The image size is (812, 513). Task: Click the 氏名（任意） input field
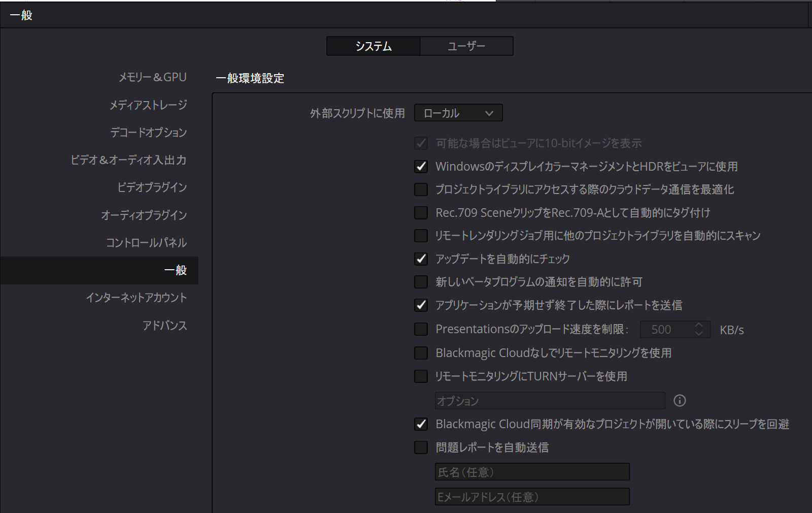[x=532, y=472]
